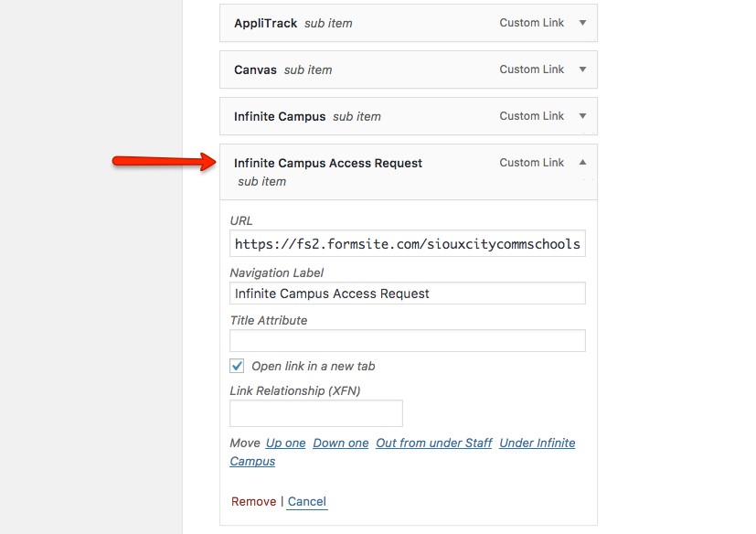Expand the AppliTrack menu item arrow

point(582,23)
